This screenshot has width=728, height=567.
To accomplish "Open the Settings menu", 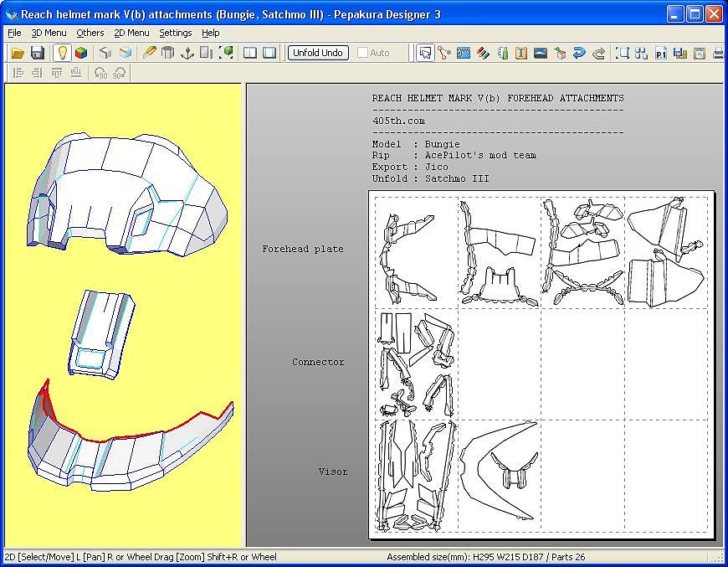I will coord(176,33).
